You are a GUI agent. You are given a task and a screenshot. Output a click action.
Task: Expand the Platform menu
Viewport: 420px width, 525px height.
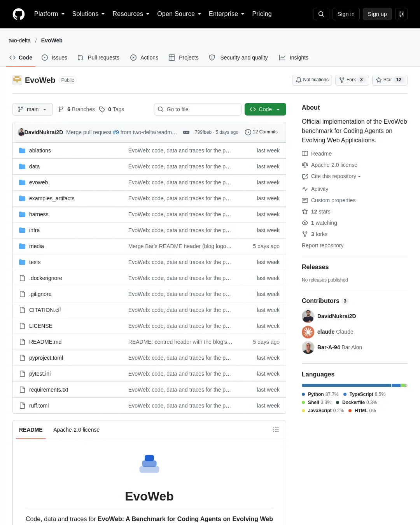(49, 14)
